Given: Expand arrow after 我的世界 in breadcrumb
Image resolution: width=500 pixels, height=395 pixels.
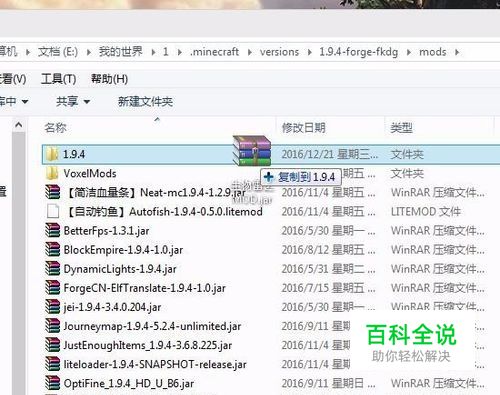Looking at the screenshot, I should click(x=153, y=52).
